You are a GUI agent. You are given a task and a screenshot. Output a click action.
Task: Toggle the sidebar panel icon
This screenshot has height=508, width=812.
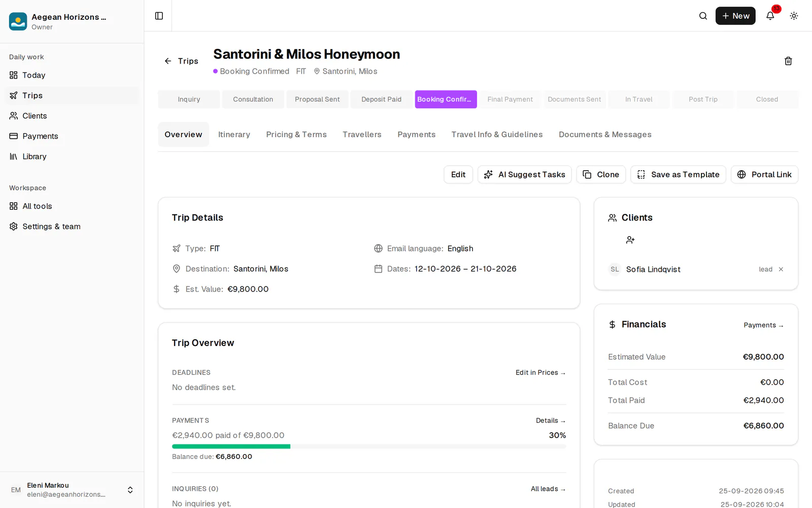(159, 16)
